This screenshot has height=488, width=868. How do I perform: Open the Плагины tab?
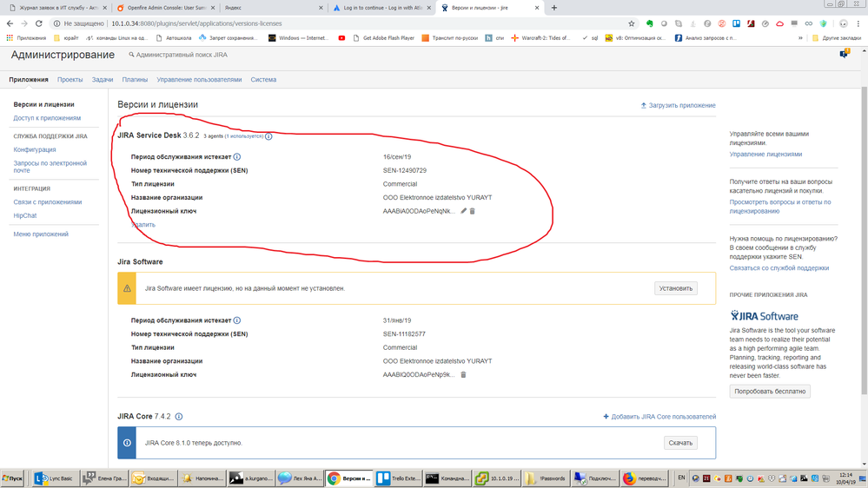pyautogui.click(x=135, y=80)
